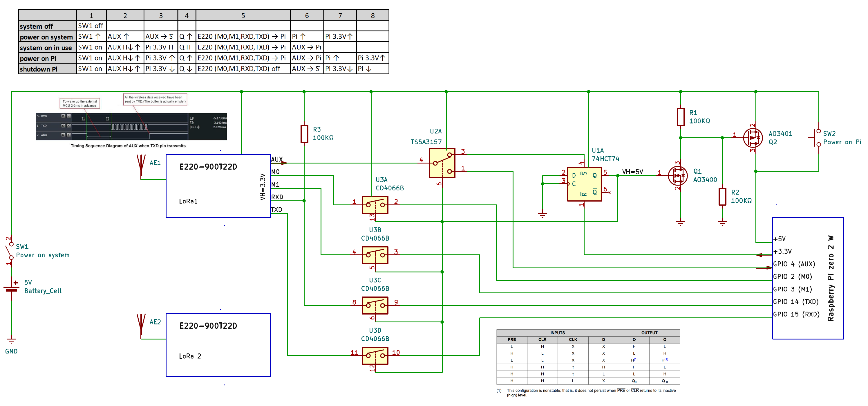The height and width of the screenshot is (406, 868).
Task: Select the U3D CD4066B switch box
Action: tap(375, 355)
